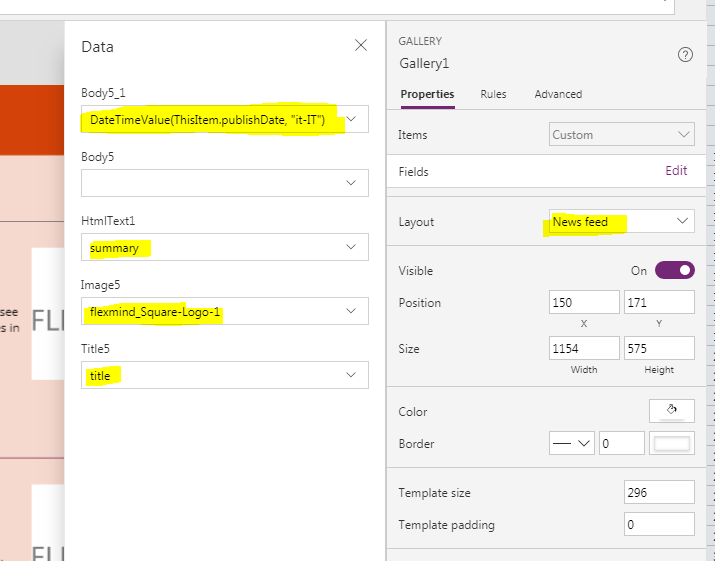Click the Size Height input field

(659, 348)
